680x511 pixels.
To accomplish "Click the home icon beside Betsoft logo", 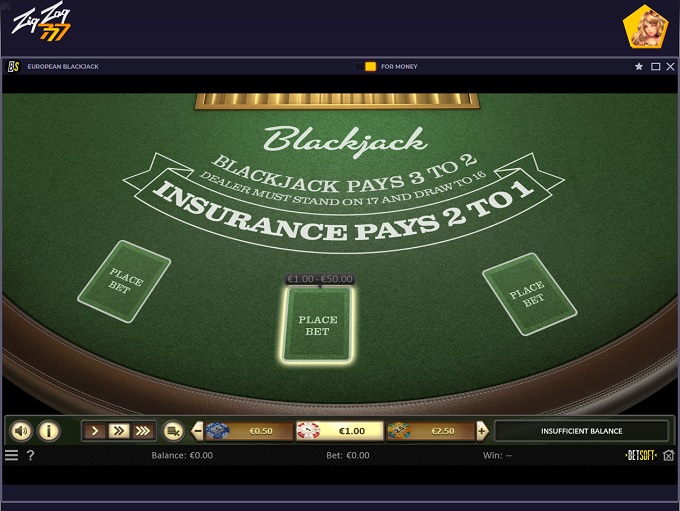I will [x=668, y=455].
